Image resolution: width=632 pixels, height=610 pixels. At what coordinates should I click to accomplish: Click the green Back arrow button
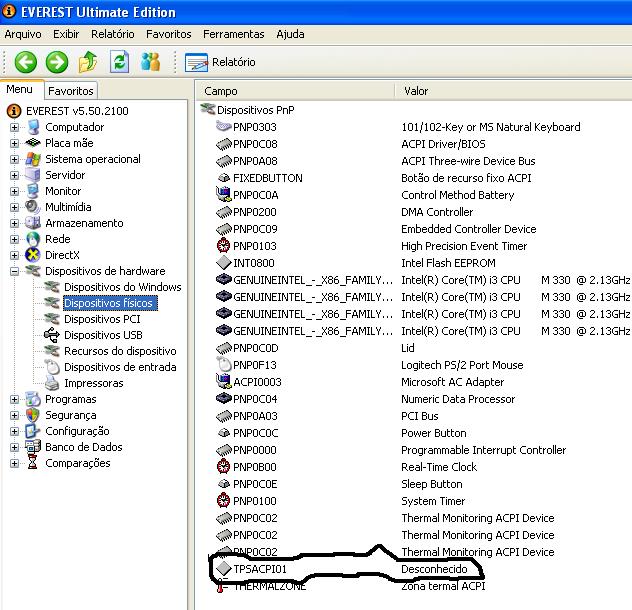point(26,62)
